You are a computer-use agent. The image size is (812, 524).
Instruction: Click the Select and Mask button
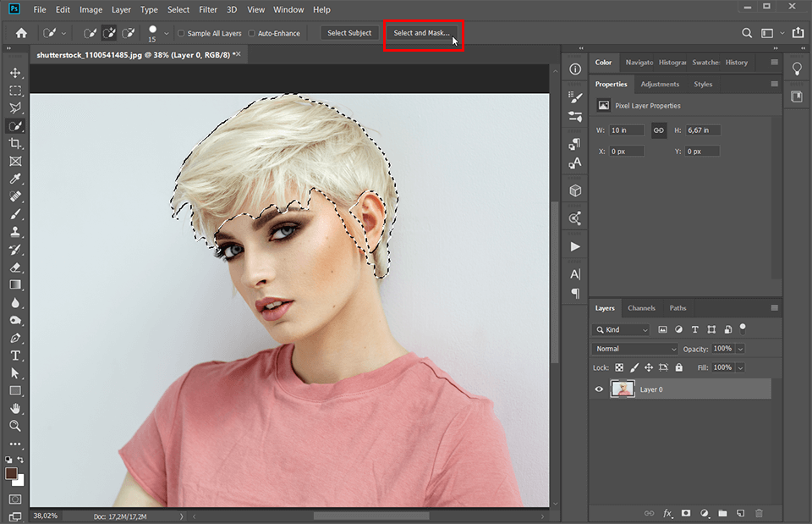[423, 33]
